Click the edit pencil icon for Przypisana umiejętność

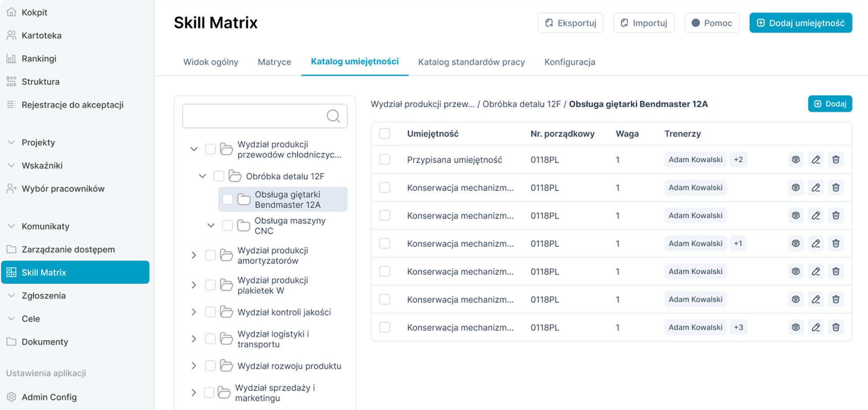[816, 160]
